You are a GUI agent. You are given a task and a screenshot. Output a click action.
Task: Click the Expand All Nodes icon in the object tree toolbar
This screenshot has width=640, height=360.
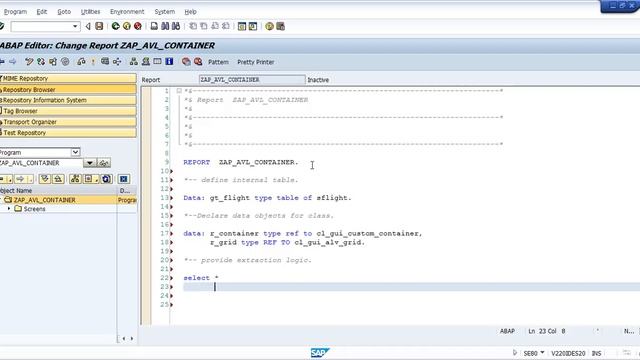pos(44,179)
